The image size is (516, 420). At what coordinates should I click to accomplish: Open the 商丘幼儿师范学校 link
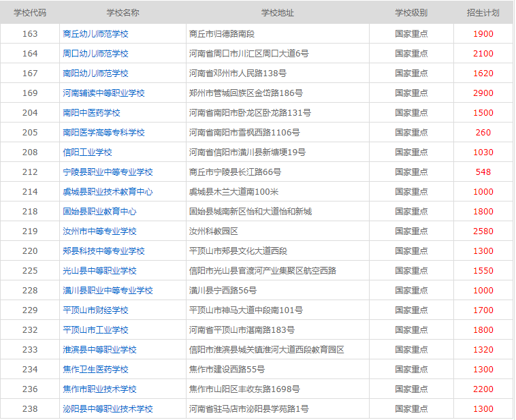click(x=95, y=33)
